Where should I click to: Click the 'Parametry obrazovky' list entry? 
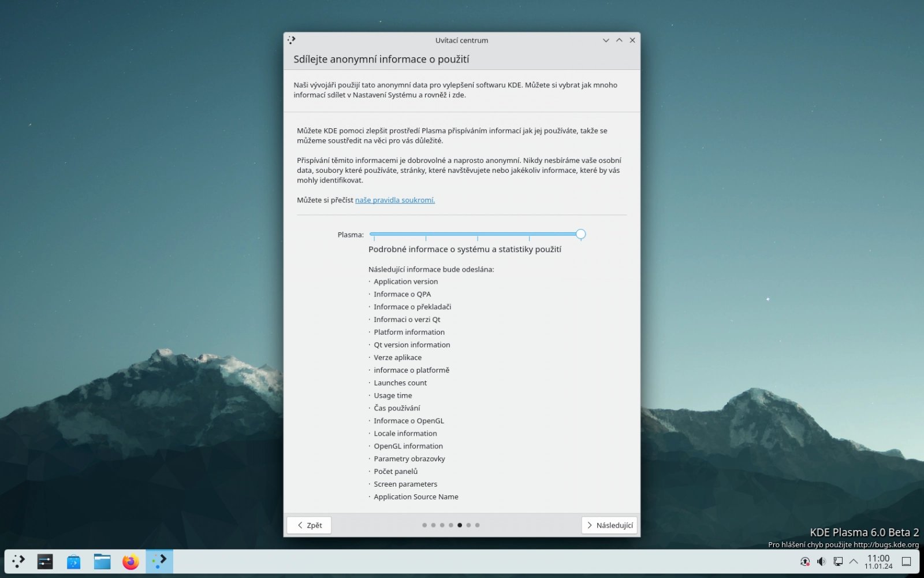click(409, 459)
